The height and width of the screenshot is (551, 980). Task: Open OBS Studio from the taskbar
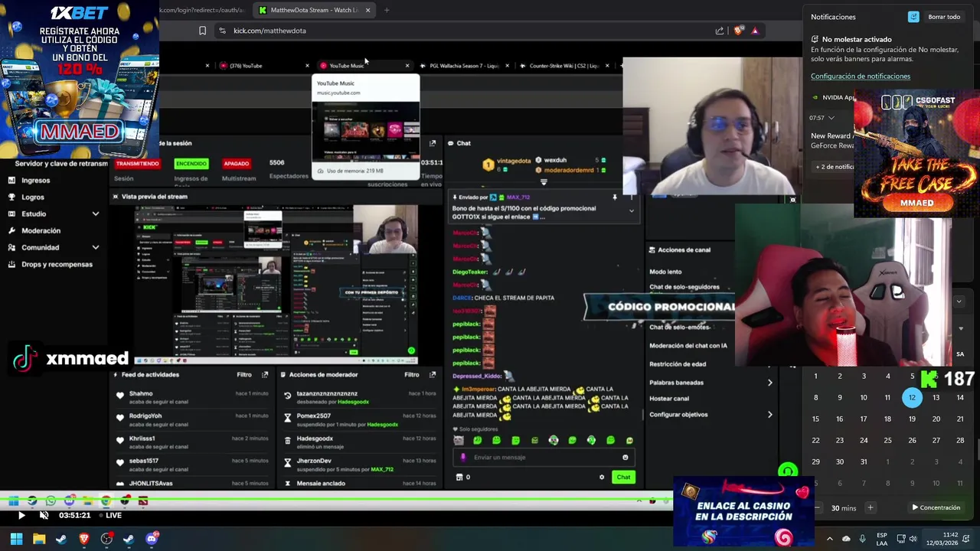pyautogui.click(x=106, y=539)
